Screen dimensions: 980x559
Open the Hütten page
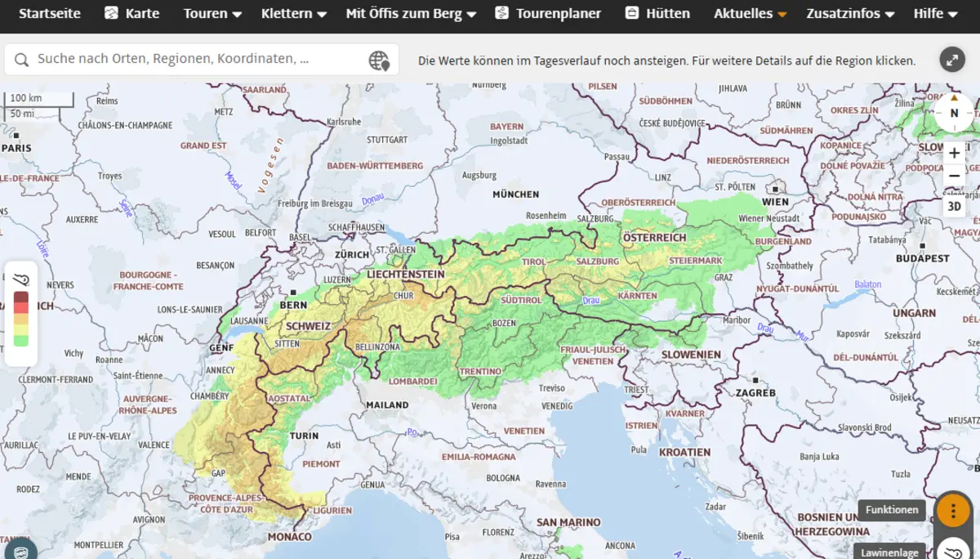[x=657, y=14]
